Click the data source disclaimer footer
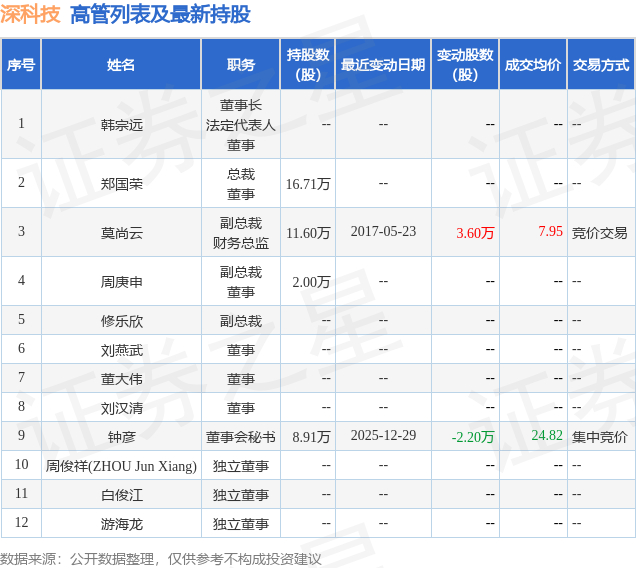Screen dimensions: 636x568 [161, 559]
